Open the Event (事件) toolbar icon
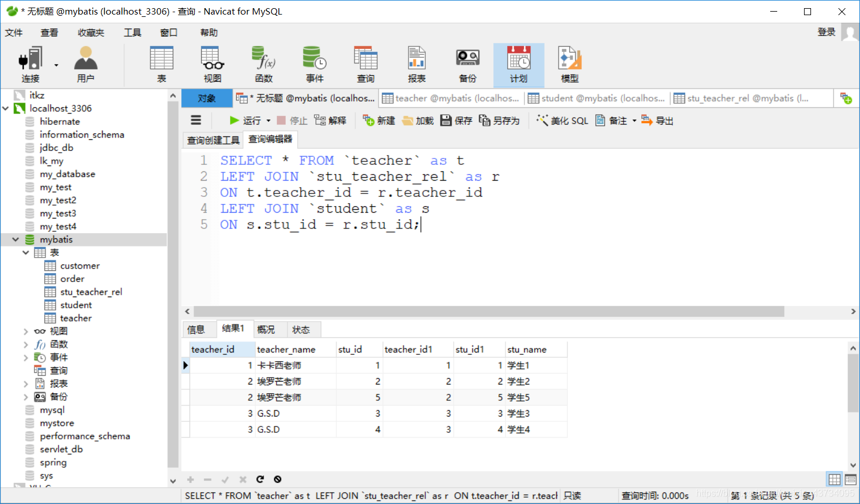Screen dimensions: 860x504 coord(314,65)
